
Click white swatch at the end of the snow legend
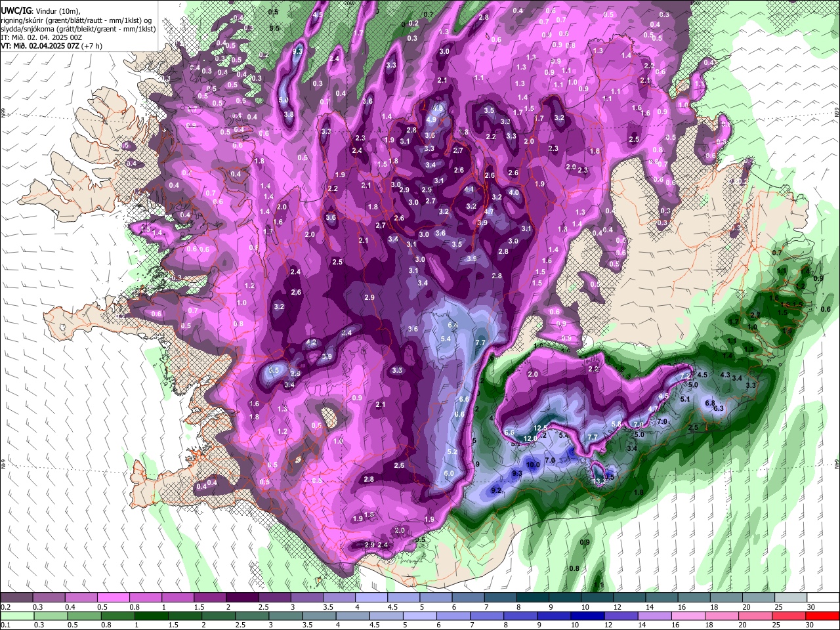(x=822, y=598)
